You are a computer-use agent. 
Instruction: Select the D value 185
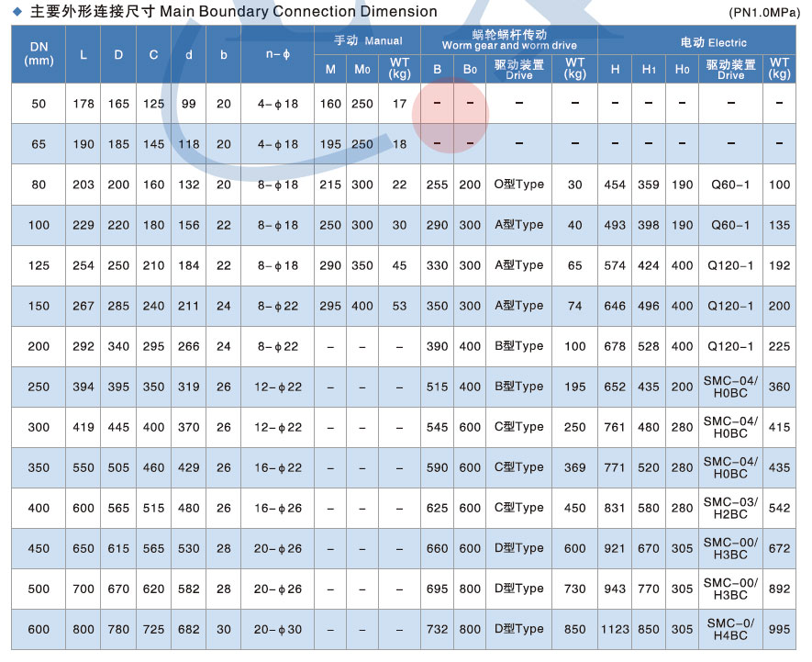click(x=118, y=144)
